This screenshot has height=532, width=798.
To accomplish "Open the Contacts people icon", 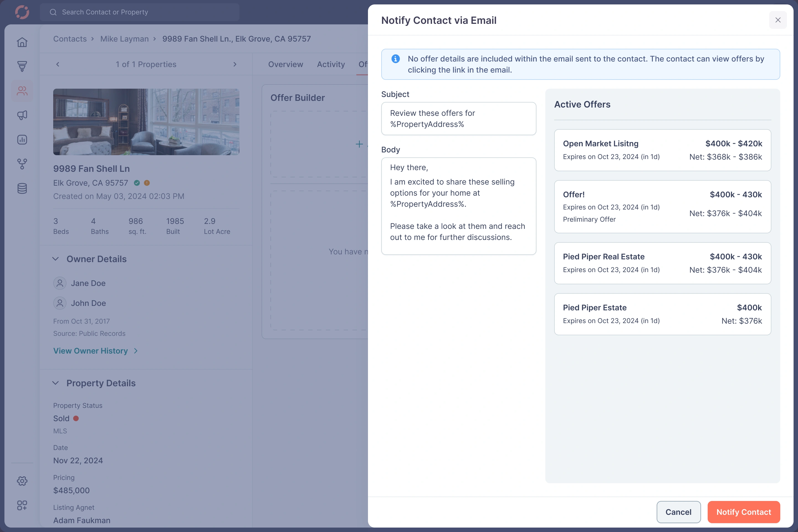I will point(22,91).
